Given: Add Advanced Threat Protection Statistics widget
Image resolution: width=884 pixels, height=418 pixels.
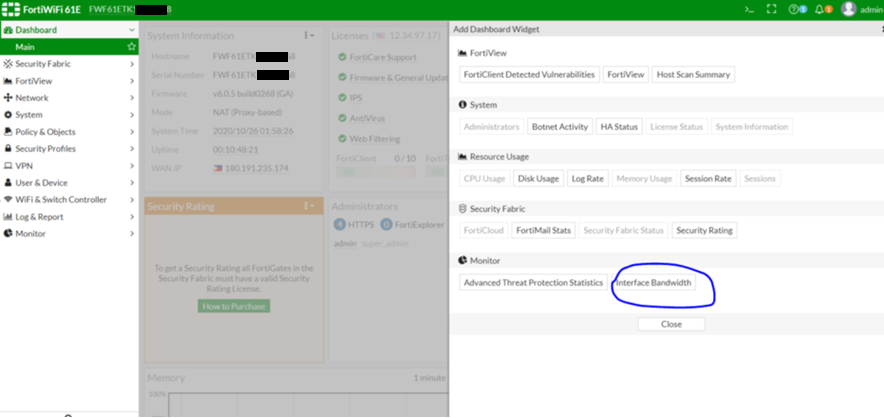Looking at the screenshot, I should click(533, 283).
